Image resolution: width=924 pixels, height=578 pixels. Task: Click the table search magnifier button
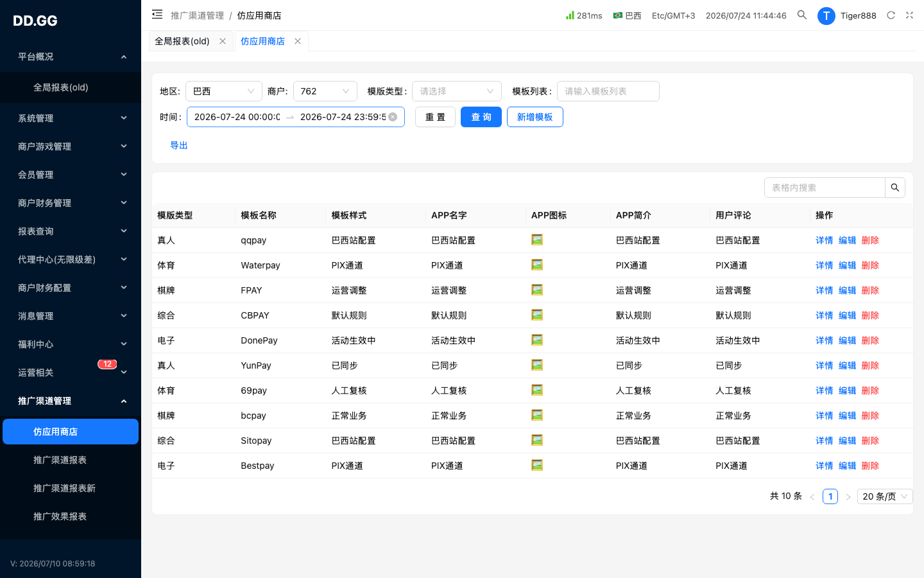[x=895, y=188]
